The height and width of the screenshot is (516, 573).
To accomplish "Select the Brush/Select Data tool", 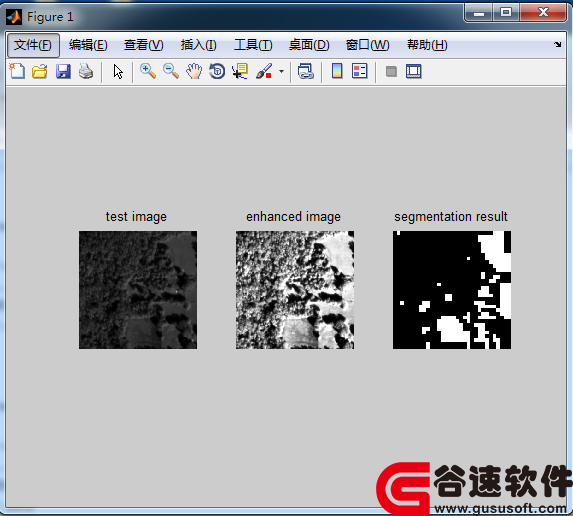I will (264, 71).
